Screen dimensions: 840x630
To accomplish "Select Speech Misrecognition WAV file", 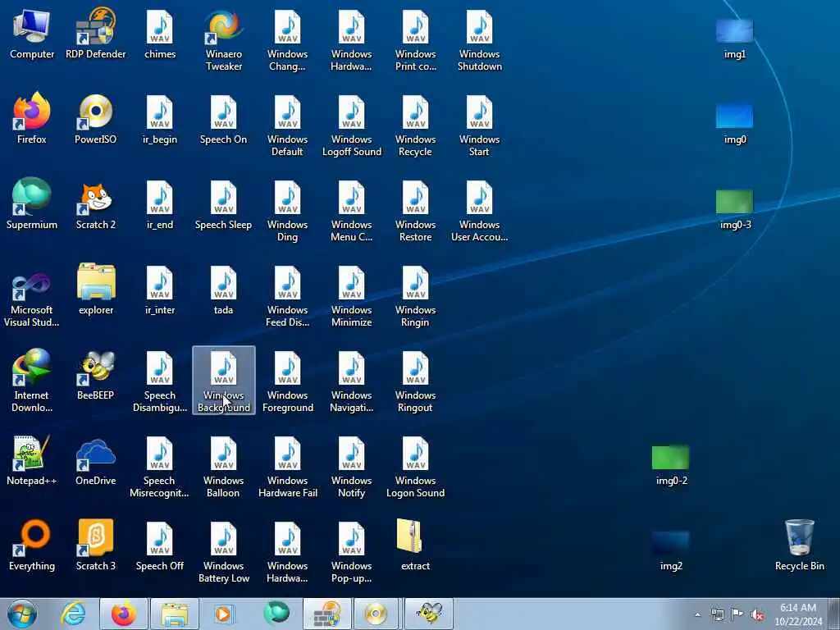I will tap(160, 467).
